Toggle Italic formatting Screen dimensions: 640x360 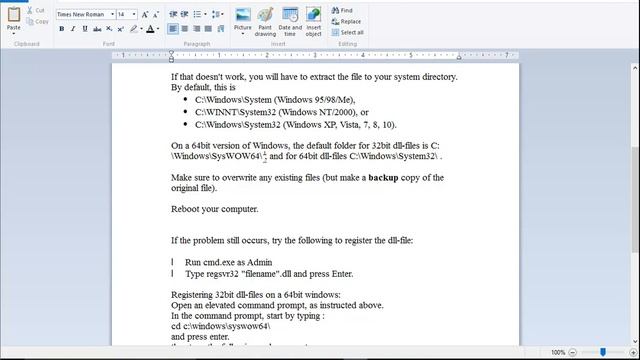click(73, 29)
